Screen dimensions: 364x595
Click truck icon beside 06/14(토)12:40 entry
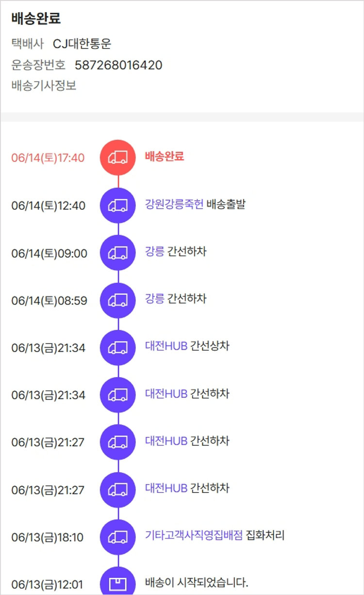(118, 205)
